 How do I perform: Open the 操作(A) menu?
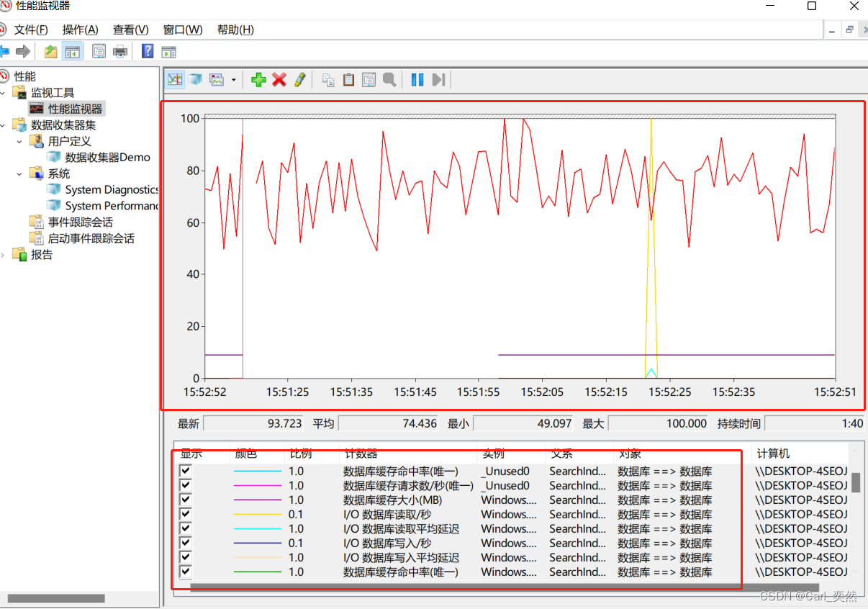click(81, 30)
